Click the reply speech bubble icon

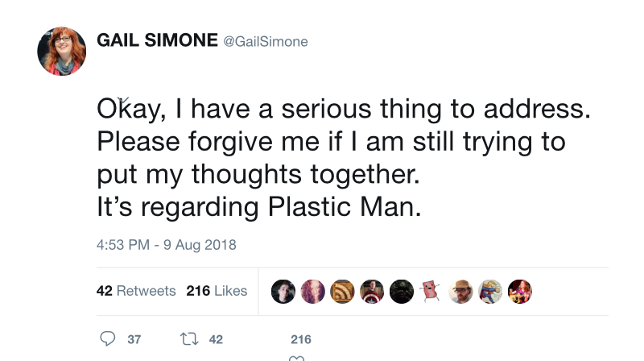click(x=108, y=338)
